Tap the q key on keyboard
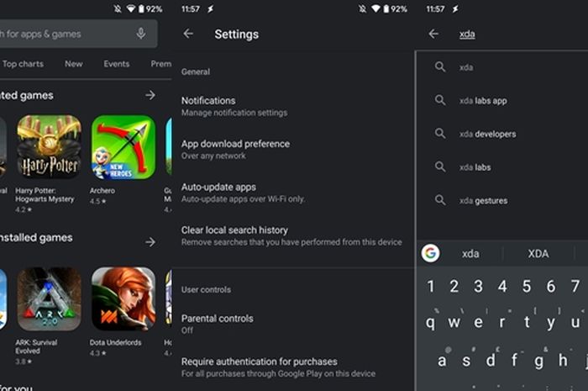 [x=430, y=322]
